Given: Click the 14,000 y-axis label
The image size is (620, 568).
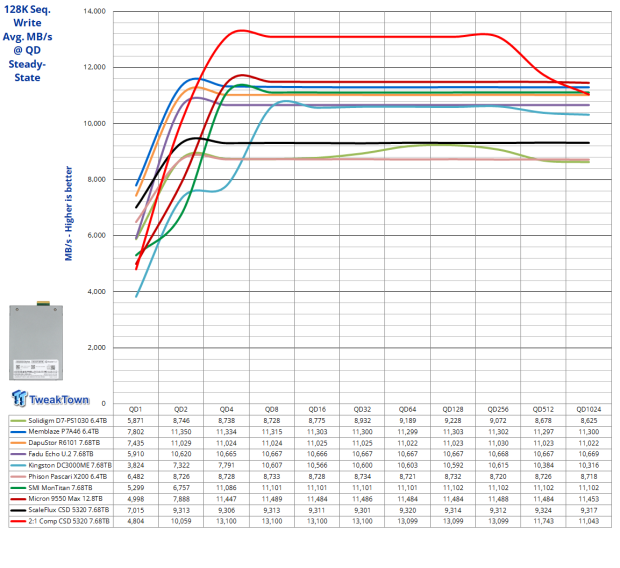Looking at the screenshot, I should coord(95,11).
